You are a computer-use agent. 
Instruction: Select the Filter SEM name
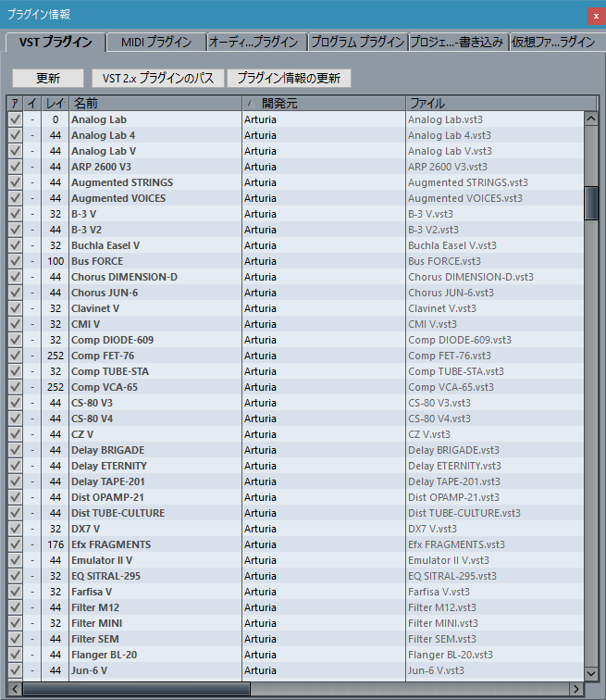(x=95, y=639)
